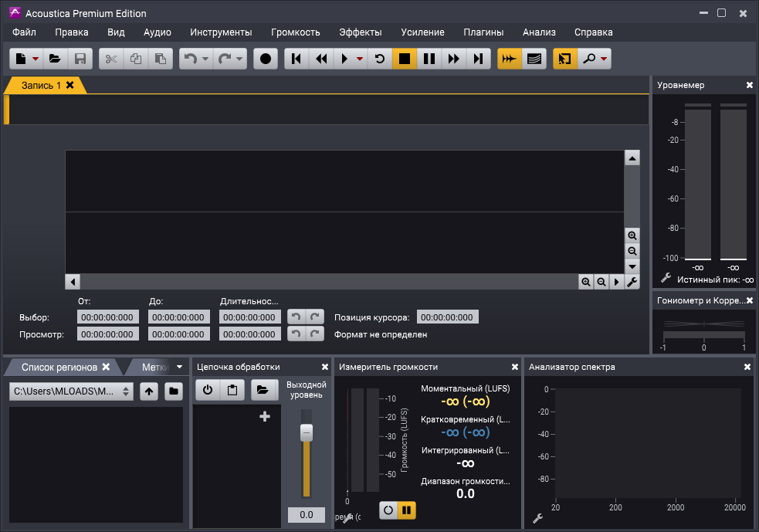Expand the region list folder path dropdown
Screen dimensions: 759x532
pos(127,391)
